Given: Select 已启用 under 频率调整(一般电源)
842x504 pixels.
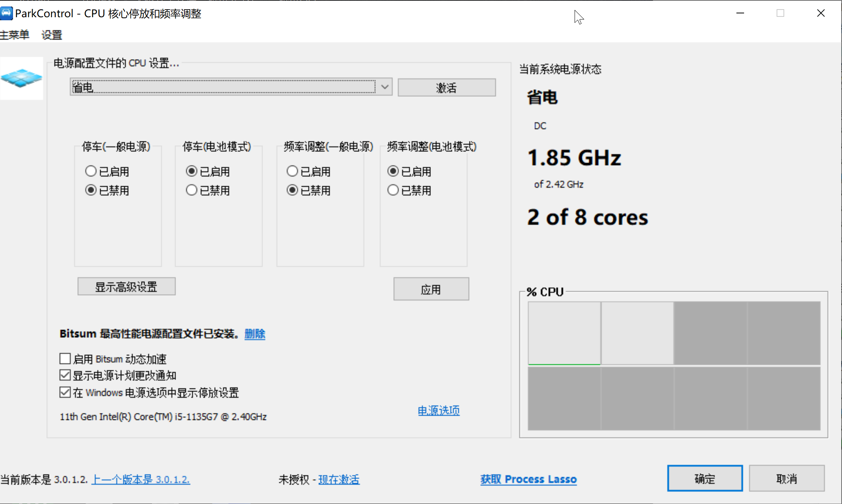Looking at the screenshot, I should click(292, 171).
